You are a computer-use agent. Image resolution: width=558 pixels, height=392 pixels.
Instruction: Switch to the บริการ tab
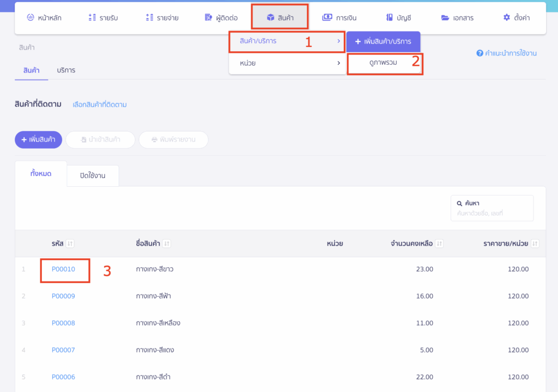pos(66,70)
